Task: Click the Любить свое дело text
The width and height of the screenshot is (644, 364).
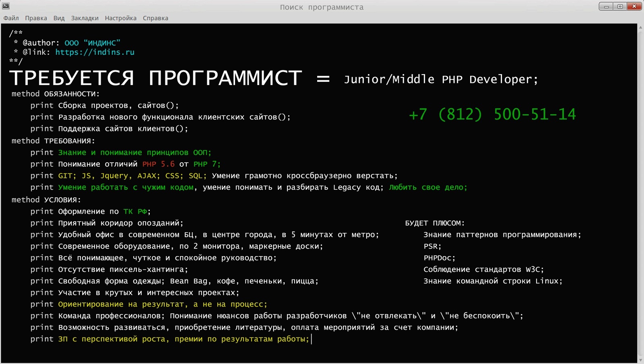Action: point(428,188)
